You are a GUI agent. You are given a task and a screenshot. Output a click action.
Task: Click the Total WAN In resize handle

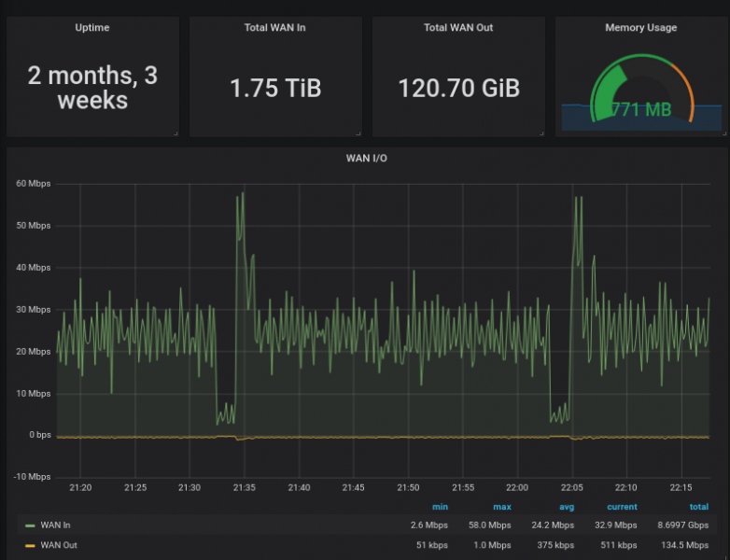[358, 133]
